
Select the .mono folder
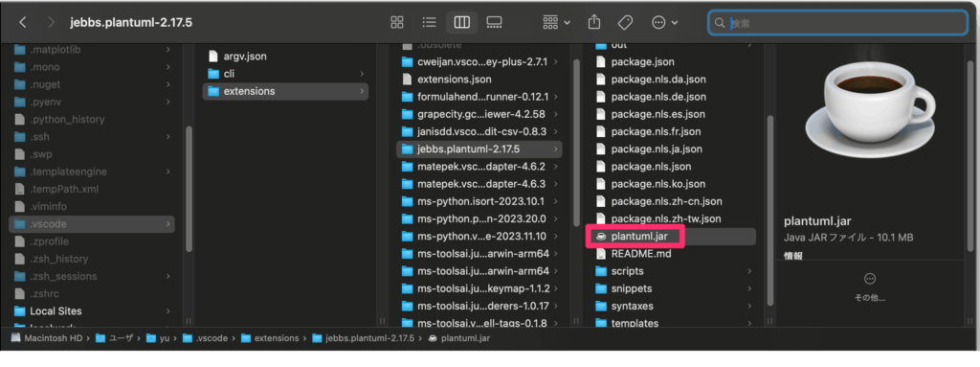(x=92, y=67)
